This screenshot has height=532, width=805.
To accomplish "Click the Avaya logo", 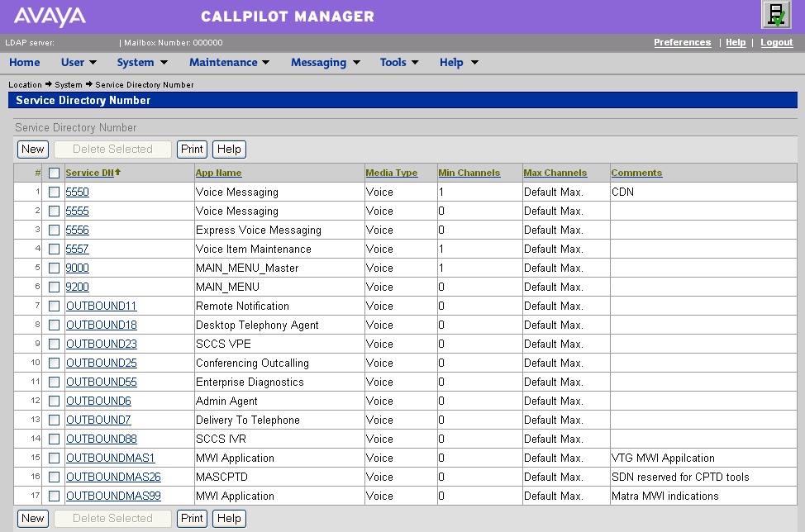I will [x=50, y=17].
